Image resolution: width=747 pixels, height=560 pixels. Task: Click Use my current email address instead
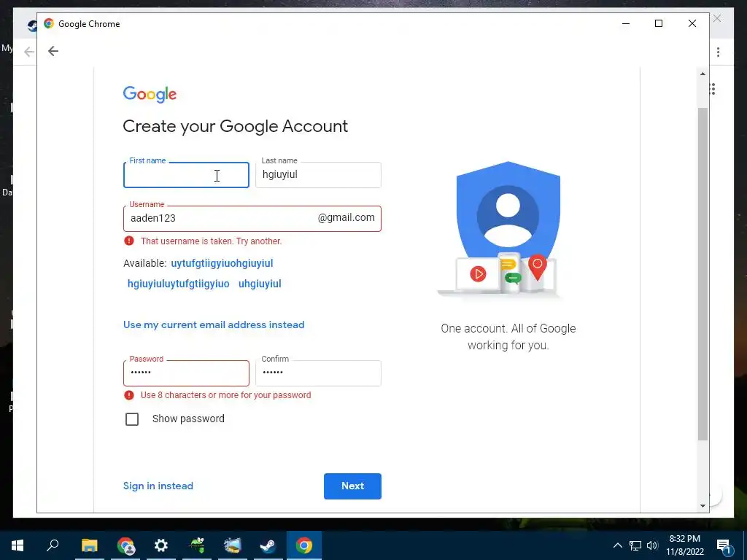click(x=214, y=324)
